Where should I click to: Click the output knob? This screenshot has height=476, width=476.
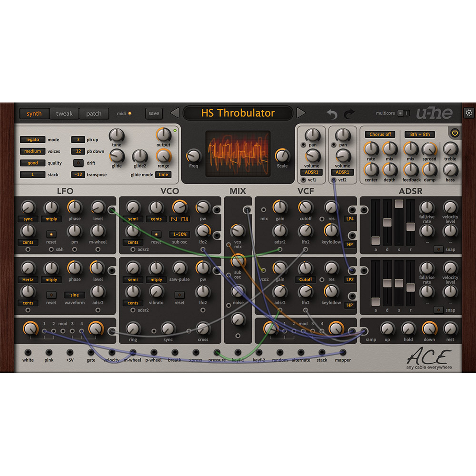(x=163, y=135)
